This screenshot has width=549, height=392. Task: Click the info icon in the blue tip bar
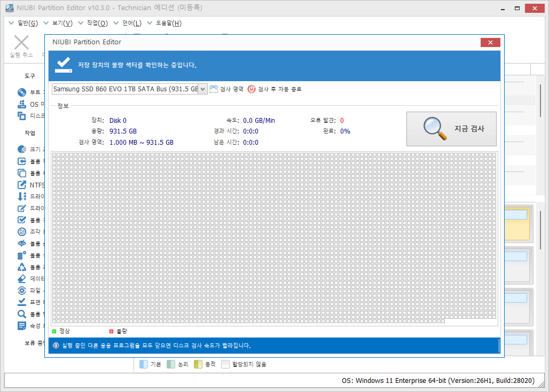click(x=56, y=346)
